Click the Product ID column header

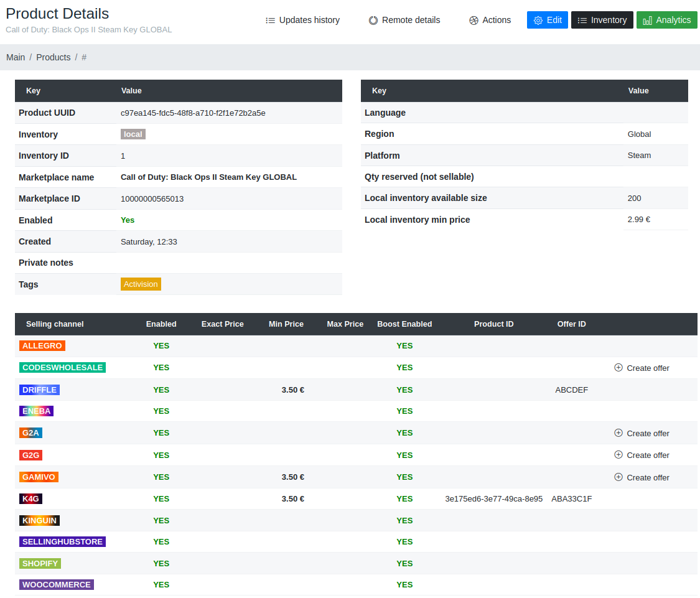coord(494,324)
